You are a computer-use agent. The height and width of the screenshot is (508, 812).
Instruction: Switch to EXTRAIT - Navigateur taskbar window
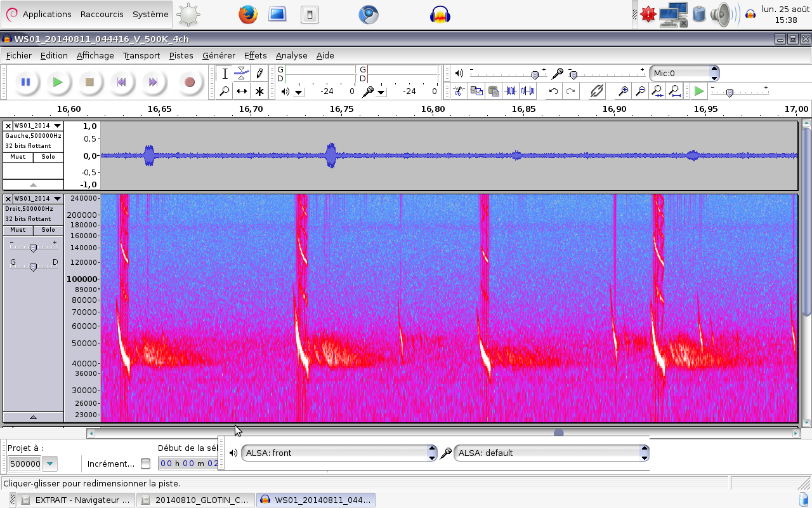pos(76,500)
